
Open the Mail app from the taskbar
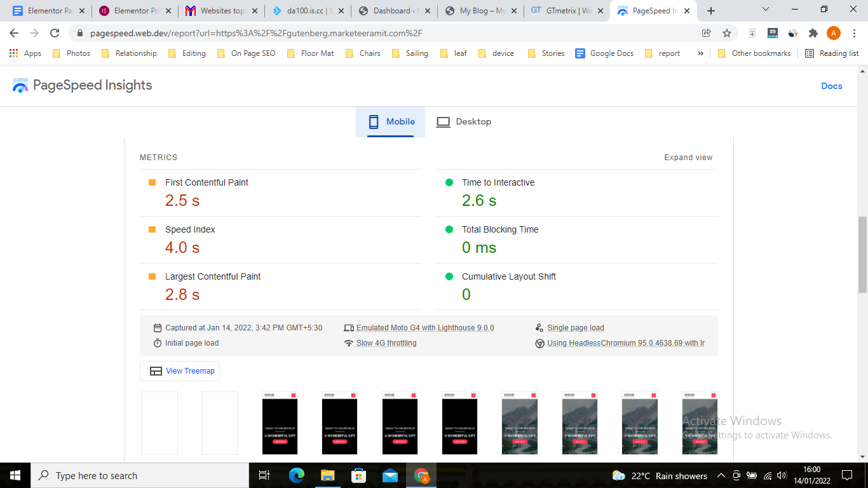390,475
